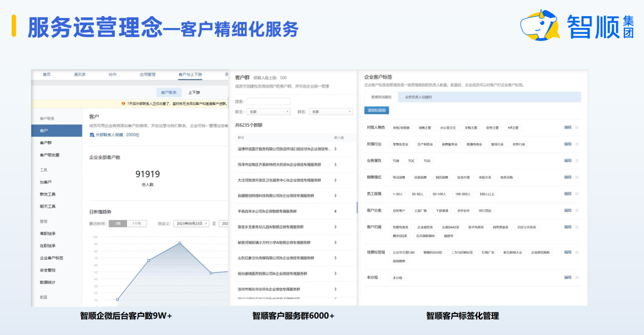The width and height of the screenshot is (644, 335).
Task: Click 编辑 for the 员工规模 row
Action: pos(568,194)
